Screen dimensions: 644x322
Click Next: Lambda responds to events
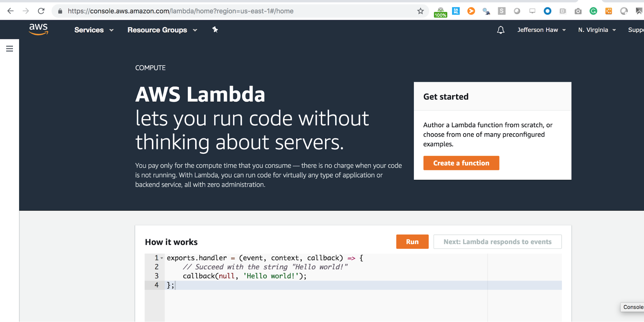(497, 242)
